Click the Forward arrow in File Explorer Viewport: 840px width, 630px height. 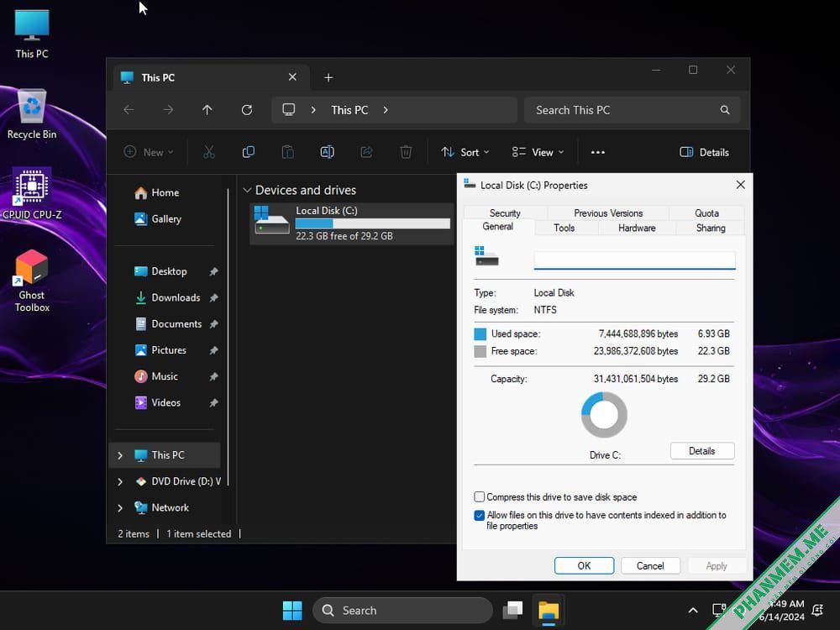coord(168,110)
